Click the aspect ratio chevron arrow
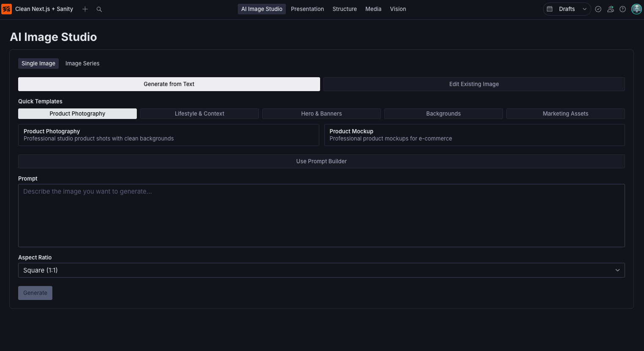The height and width of the screenshot is (351, 644). [617, 270]
